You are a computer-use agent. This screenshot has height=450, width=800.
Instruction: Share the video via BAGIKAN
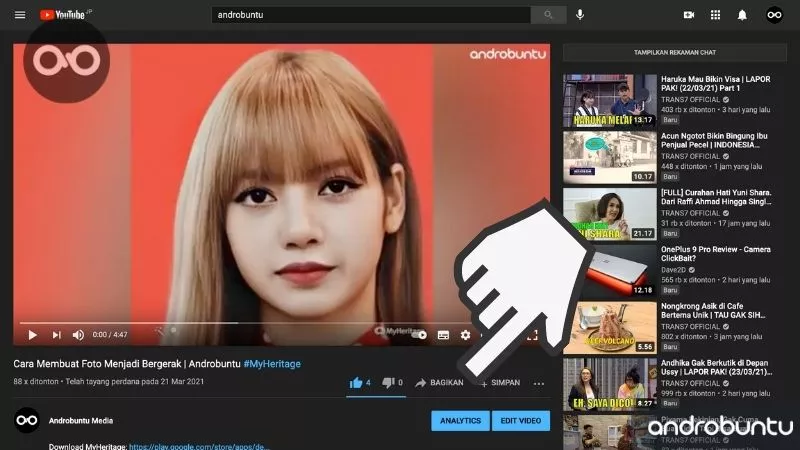(439, 383)
